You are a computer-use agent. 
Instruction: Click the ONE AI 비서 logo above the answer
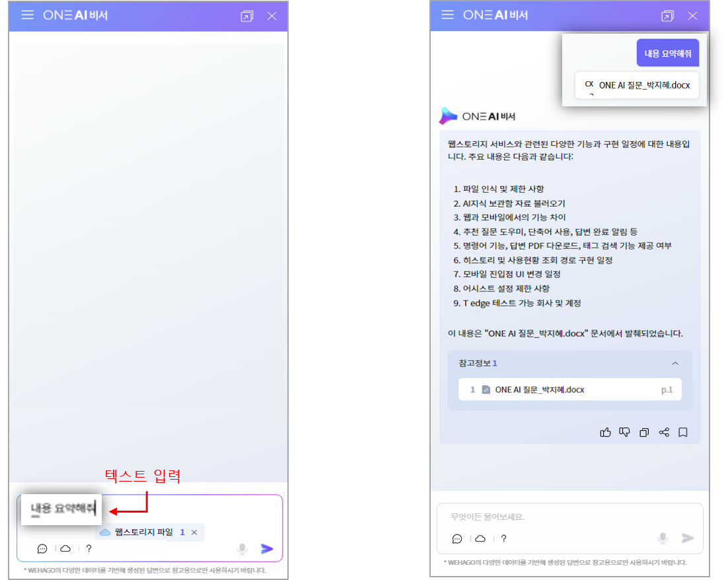(477, 116)
